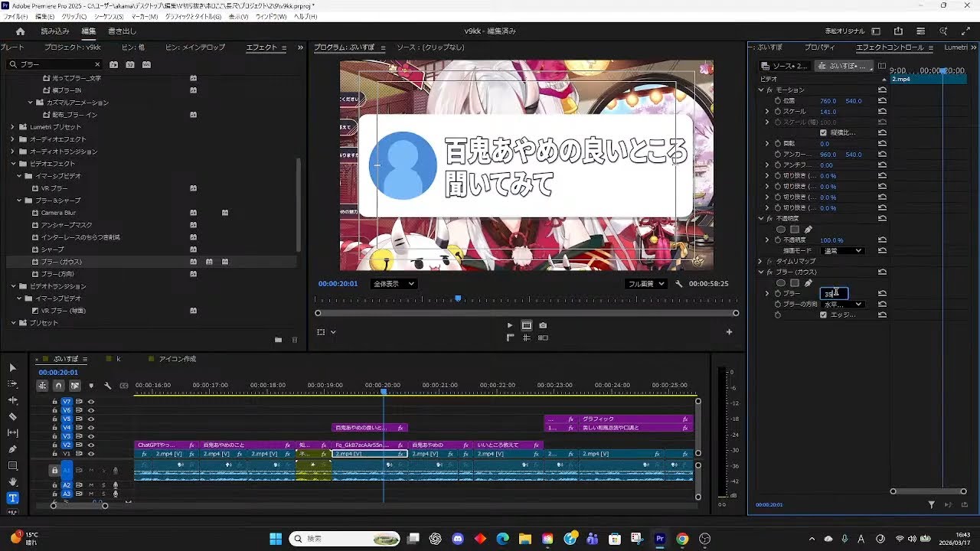
Task: Select the Ripple Edit tool
Action: point(12,400)
